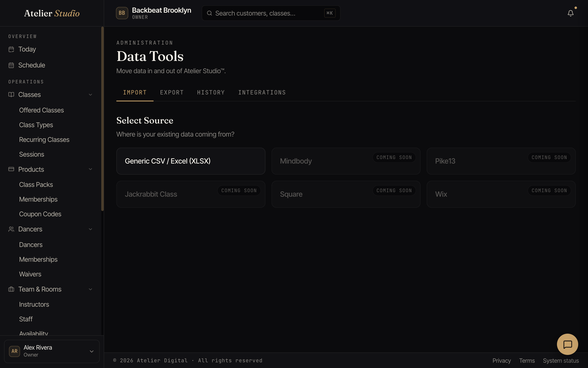Go to Waivers
This screenshot has height=368, width=588.
pyautogui.click(x=30, y=274)
